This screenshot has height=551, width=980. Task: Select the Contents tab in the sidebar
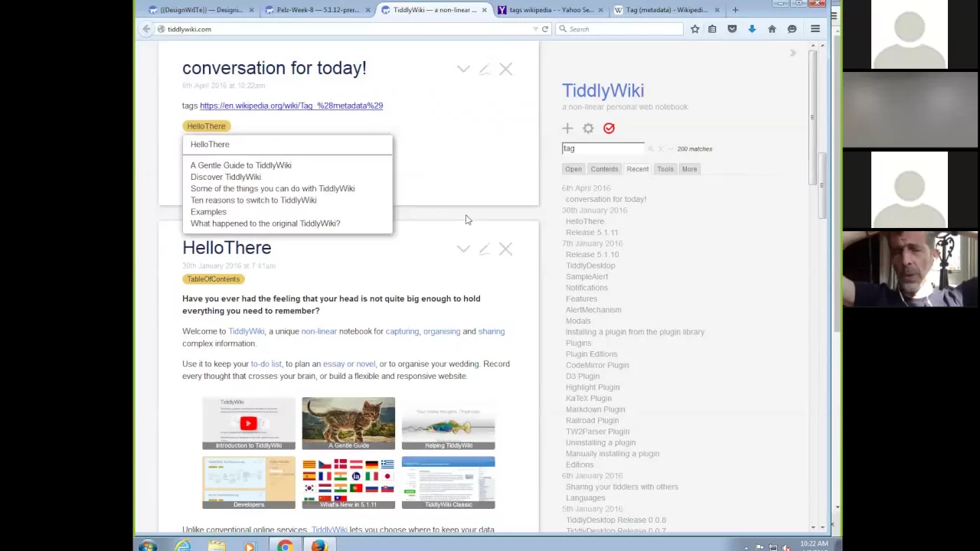604,169
